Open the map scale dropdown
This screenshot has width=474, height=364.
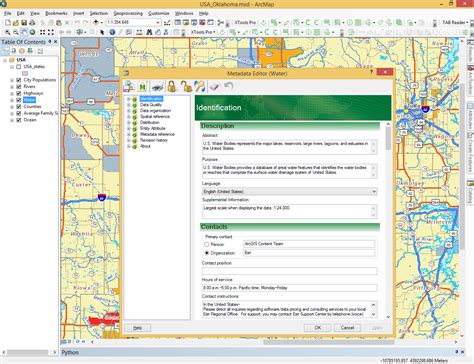(158, 23)
